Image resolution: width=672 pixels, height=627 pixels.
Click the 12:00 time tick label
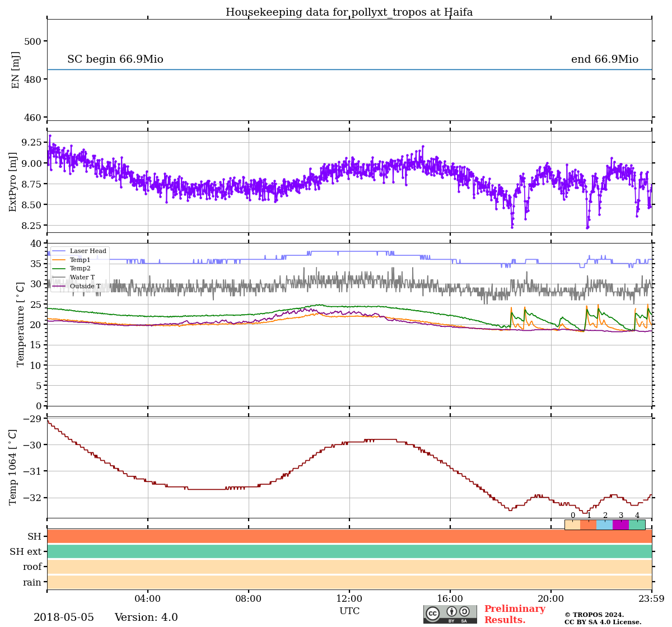pos(349,599)
